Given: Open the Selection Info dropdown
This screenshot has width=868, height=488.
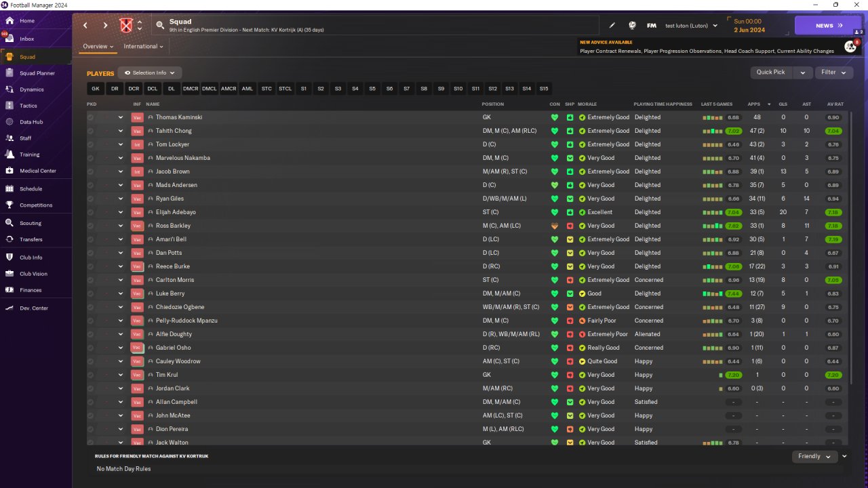Looking at the screenshot, I should coord(149,73).
